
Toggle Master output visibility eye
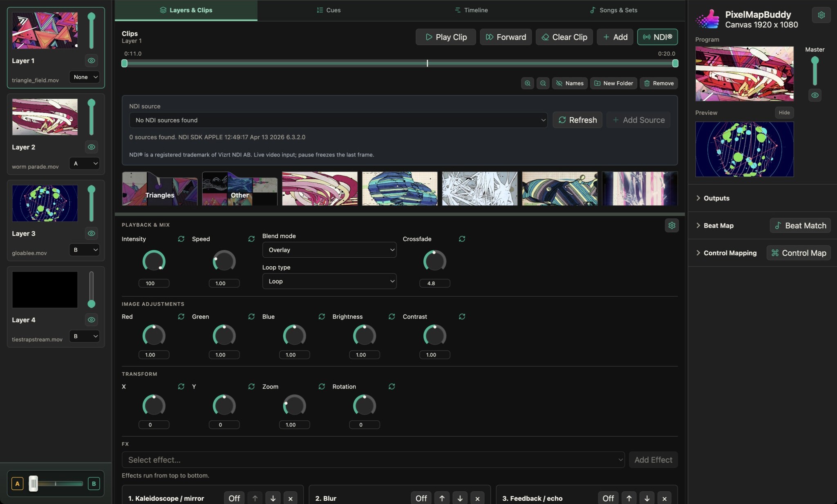[x=815, y=95]
